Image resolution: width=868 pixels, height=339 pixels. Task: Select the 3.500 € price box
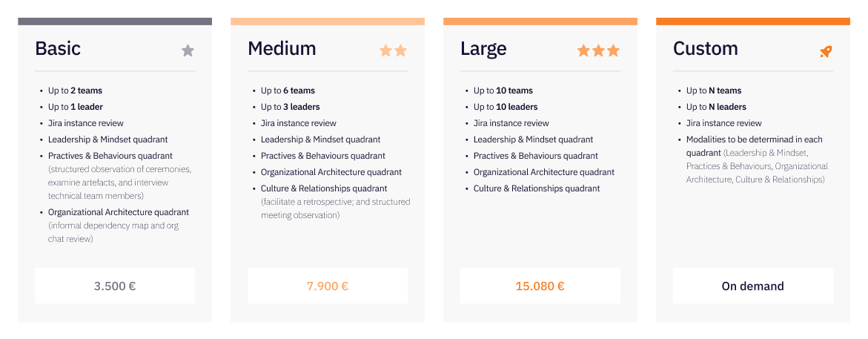pos(115,286)
